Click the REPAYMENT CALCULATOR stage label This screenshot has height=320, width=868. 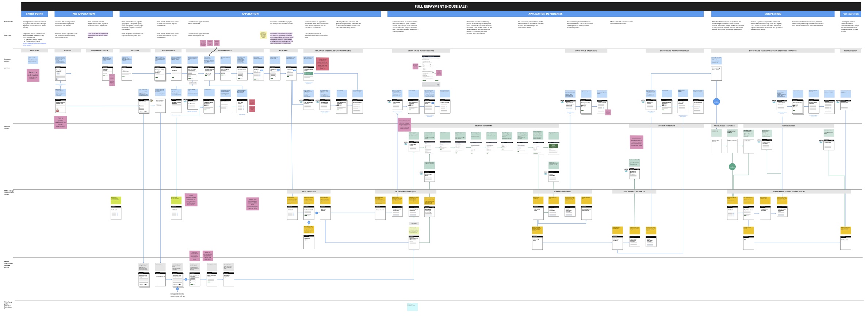click(x=99, y=51)
